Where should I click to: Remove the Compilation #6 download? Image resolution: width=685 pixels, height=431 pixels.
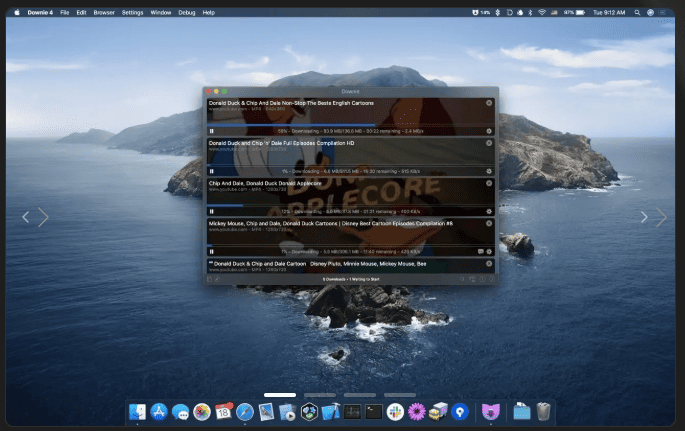pos(489,224)
